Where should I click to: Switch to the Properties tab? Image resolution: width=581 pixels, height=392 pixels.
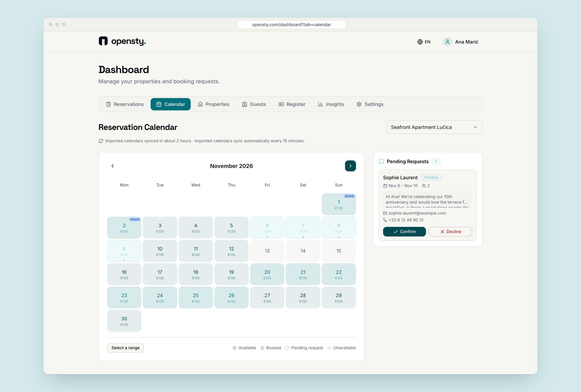214,104
